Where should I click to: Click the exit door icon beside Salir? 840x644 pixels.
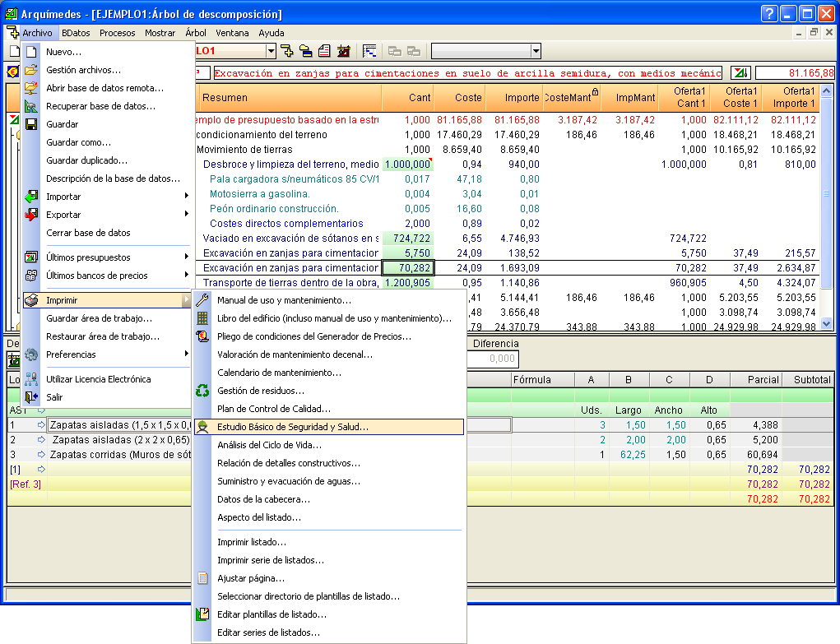(x=31, y=397)
